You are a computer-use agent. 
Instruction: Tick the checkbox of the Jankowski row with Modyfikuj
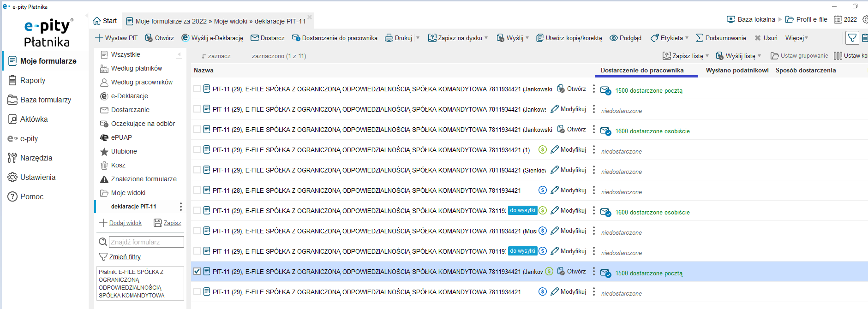pos(197,109)
